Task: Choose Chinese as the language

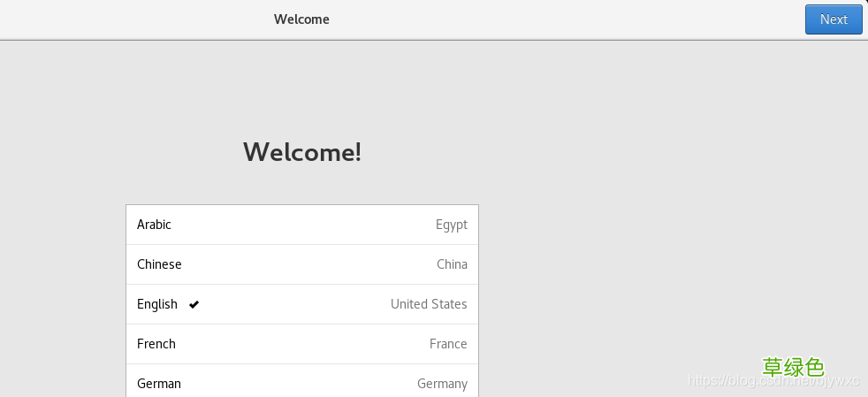Action: pos(302,264)
